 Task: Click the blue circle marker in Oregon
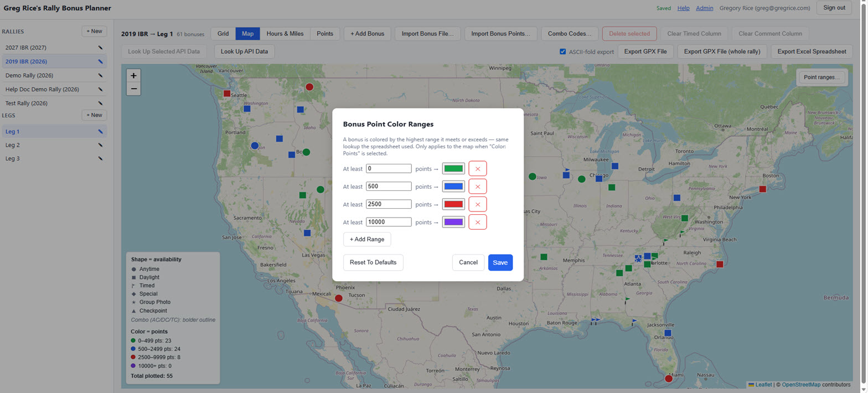[255, 146]
